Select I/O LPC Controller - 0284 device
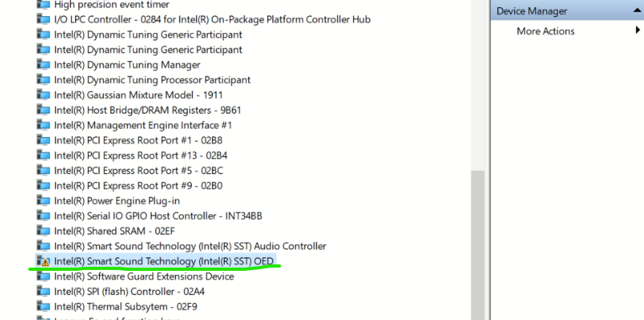 212,19
